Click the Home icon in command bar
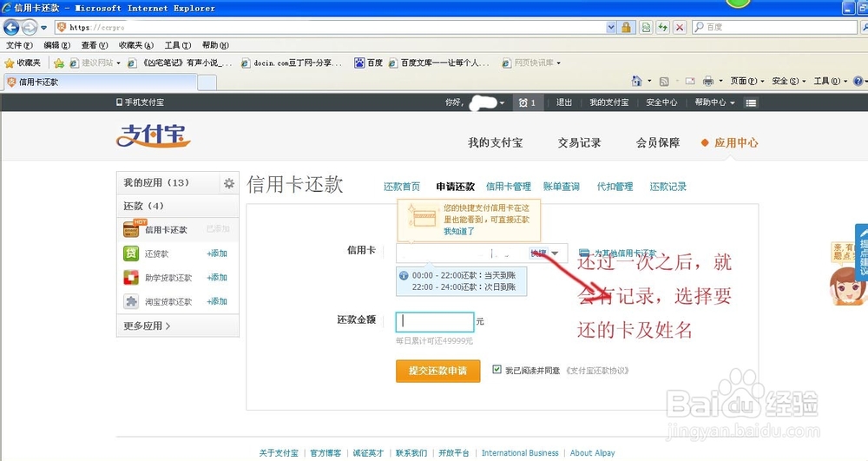The height and width of the screenshot is (461, 868). [x=636, y=82]
